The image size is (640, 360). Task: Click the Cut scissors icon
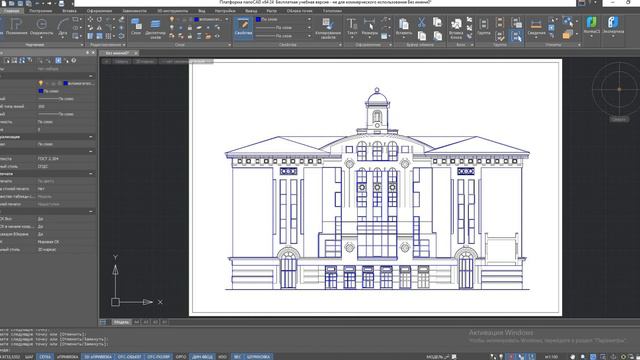pos(422,22)
